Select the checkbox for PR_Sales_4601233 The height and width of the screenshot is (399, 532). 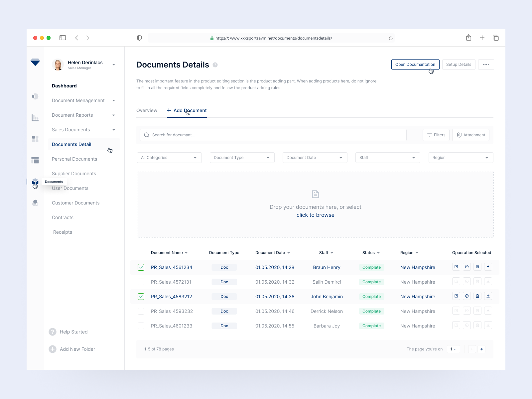[x=141, y=326]
